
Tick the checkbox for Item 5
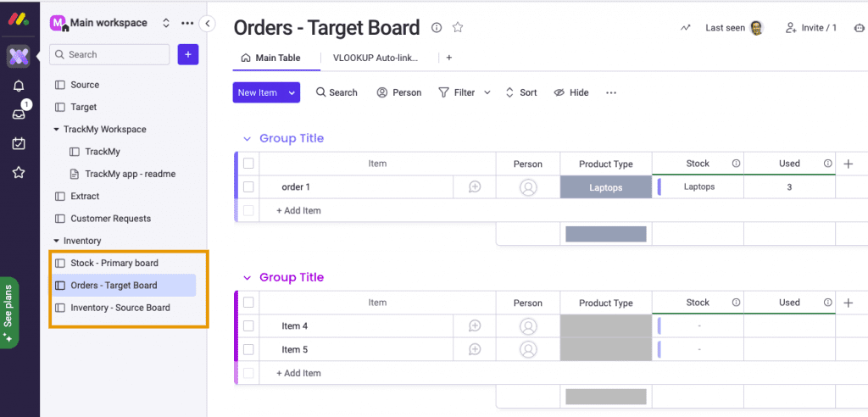click(248, 349)
